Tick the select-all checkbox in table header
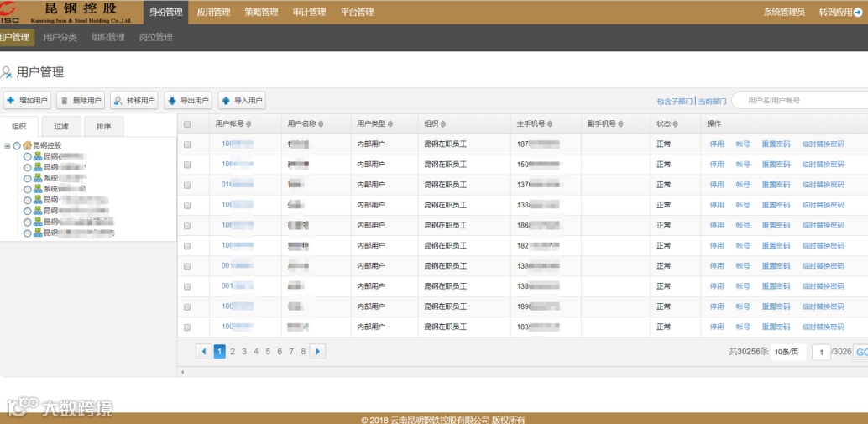 point(187,124)
